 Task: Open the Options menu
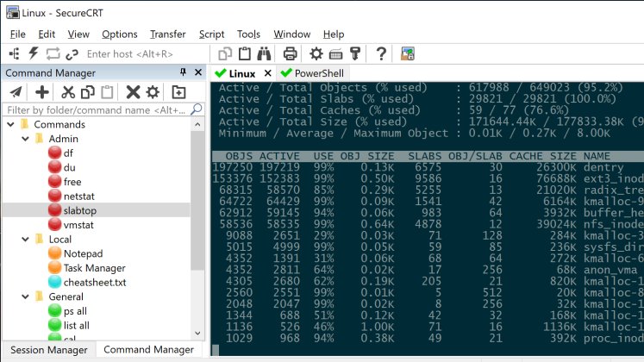tap(120, 34)
